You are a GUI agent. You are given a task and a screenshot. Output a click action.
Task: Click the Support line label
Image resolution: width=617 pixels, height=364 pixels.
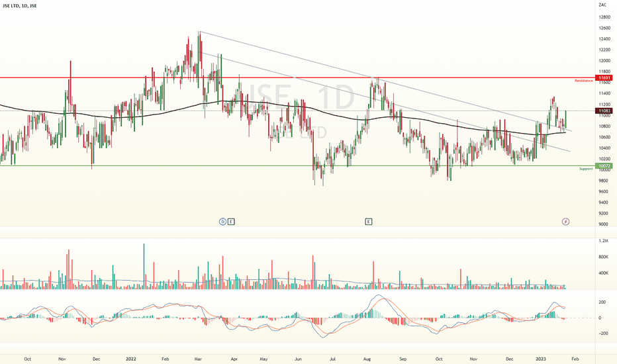click(x=586, y=169)
